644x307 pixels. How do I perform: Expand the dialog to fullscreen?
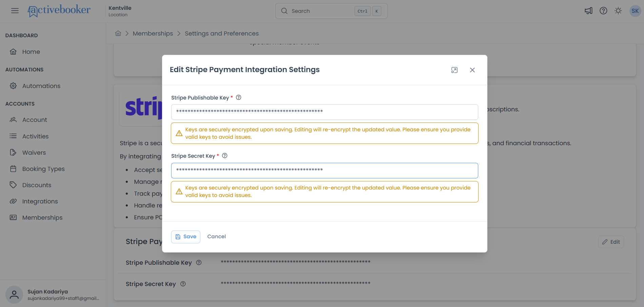[x=454, y=70]
